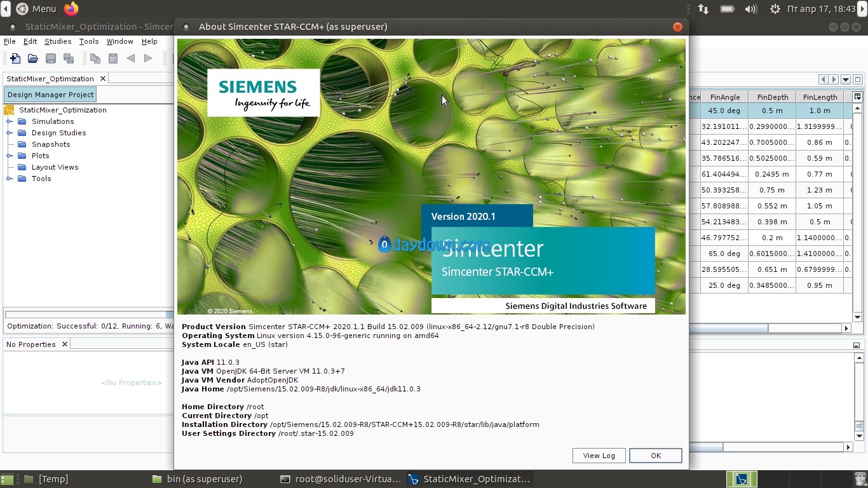Expand the Design Studies tree node
Screen dimensions: 868x488
10,133
